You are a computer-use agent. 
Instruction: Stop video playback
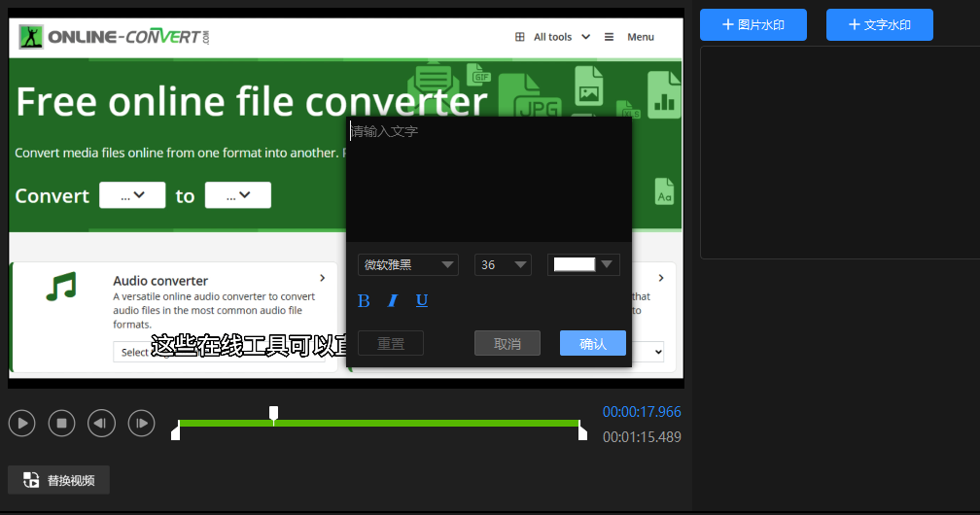tap(62, 423)
